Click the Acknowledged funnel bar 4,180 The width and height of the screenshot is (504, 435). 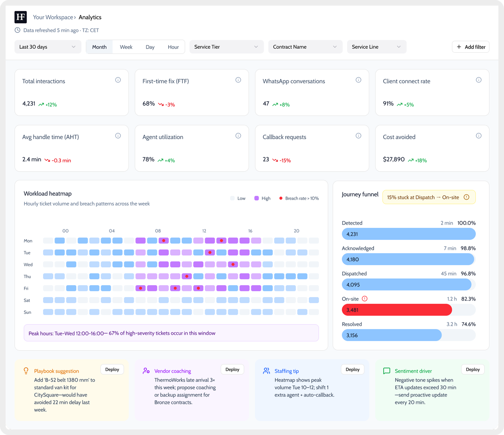click(x=408, y=259)
